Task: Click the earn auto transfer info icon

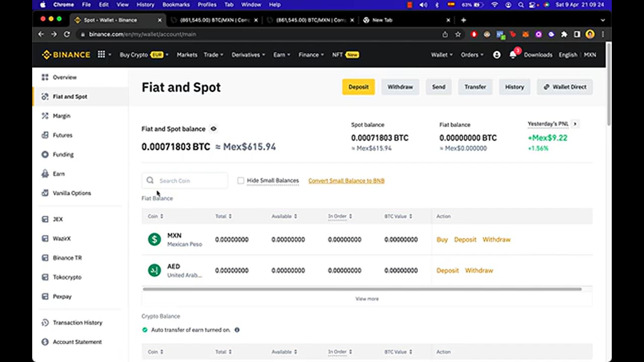Action: point(237,330)
